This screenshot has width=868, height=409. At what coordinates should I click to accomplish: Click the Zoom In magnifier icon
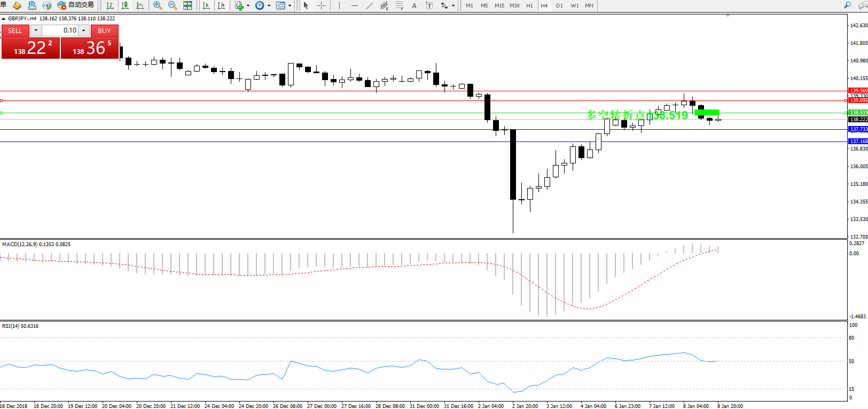click(157, 5)
